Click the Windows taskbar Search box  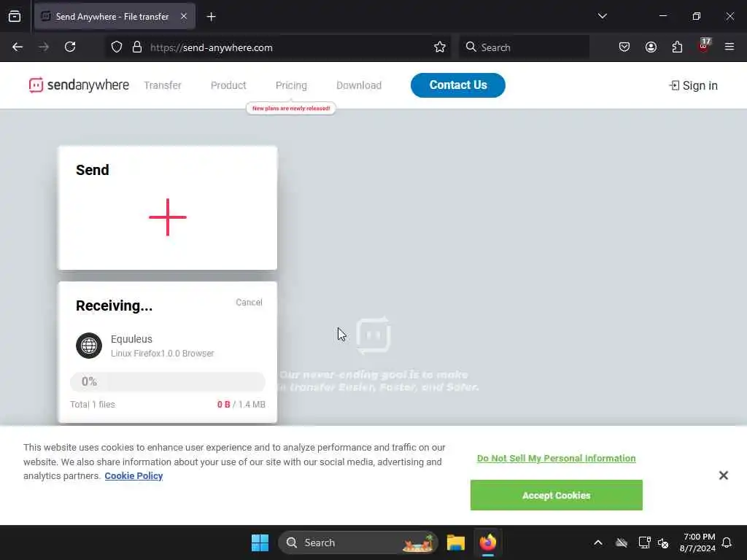click(357, 542)
